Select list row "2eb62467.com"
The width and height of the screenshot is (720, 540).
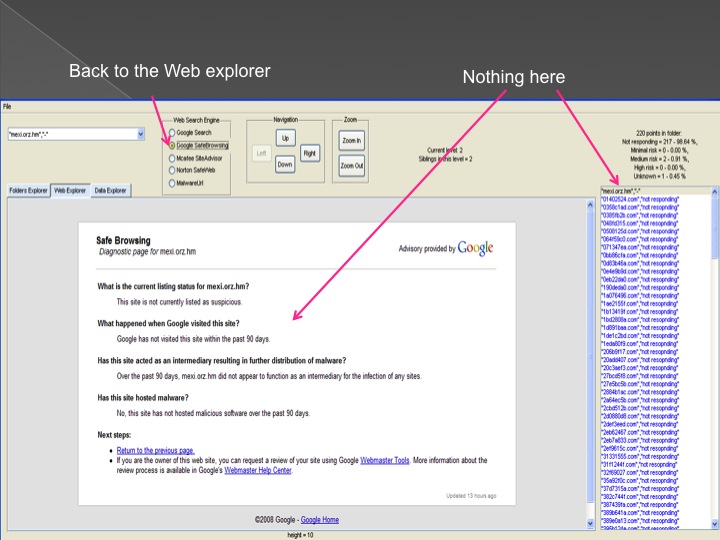(656, 432)
